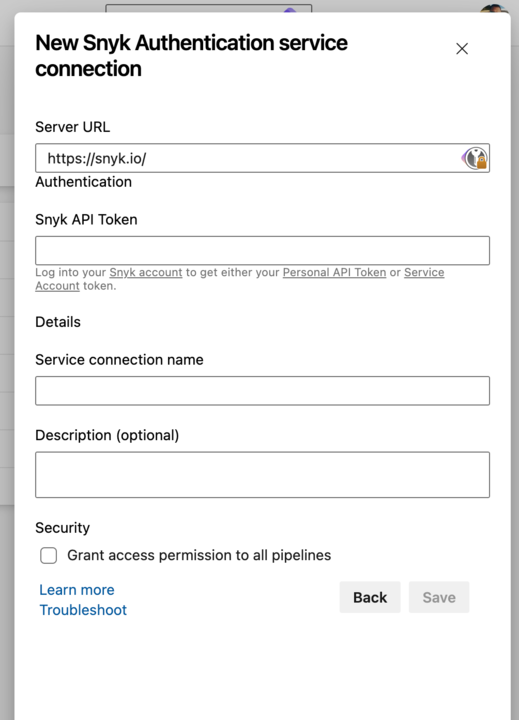
Task: Open the Learn more link
Action: click(x=77, y=590)
